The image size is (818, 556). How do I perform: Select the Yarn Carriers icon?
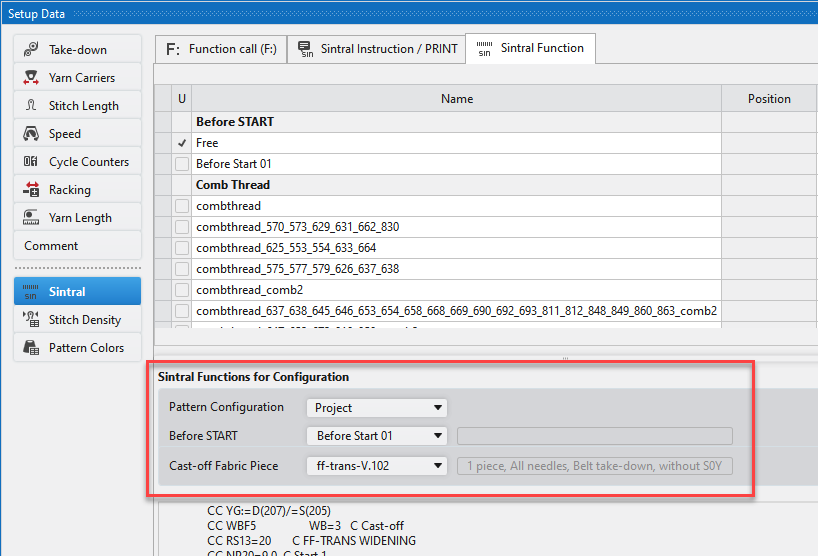click(31, 78)
